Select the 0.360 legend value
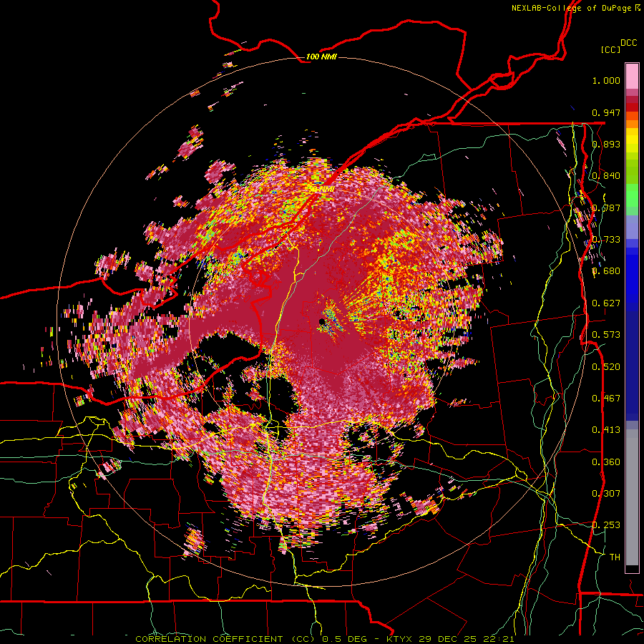Viewport: 644px width, 644px height. (x=606, y=462)
